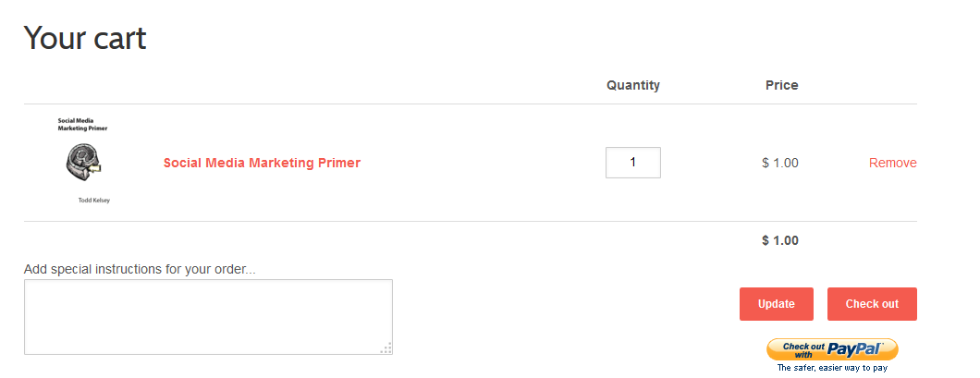Remove the Social Media Marketing Primer item
Screen dimensions: 980x378
[x=892, y=163]
